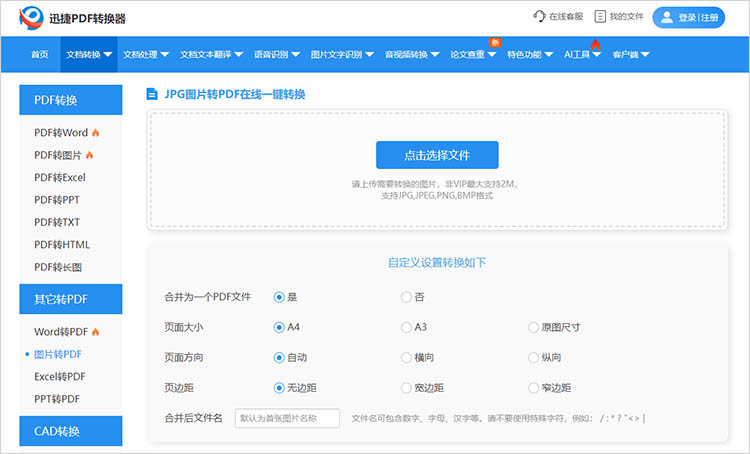The height and width of the screenshot is (454, 750).
Task: Open the CAD转换 sidebar section
Action: point(71,431)
